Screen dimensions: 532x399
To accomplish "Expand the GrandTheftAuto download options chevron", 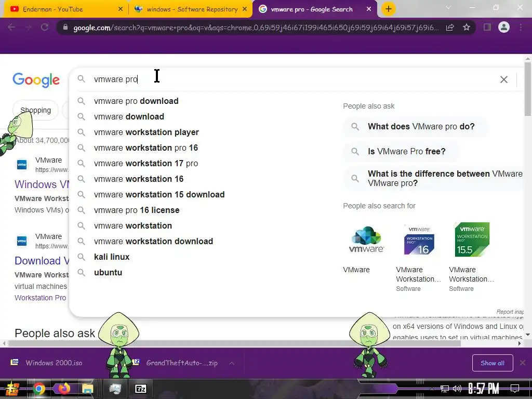I will click(232, 363).
